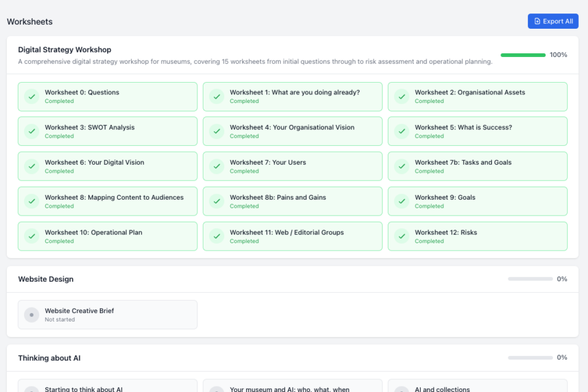Screen dimensions: 588x392
Task: Open Worksheet 1: What are you doing already?
Action: [293, 97]
